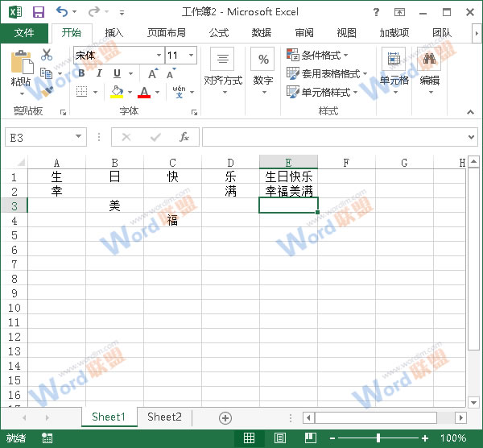Open the number (数字) percent icon
The height and width of the screenshot is (448, 483).
[262, 59]
